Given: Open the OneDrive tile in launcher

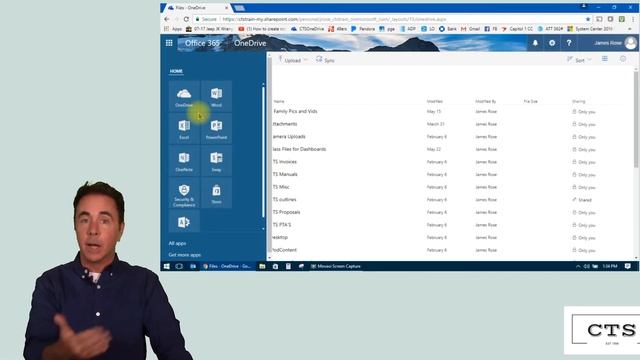Looking at the screenshot, I should (184, 96).
